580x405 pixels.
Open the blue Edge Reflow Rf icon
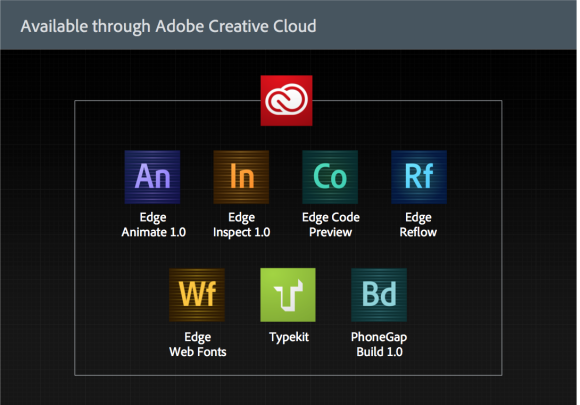(x=419, y=177)
